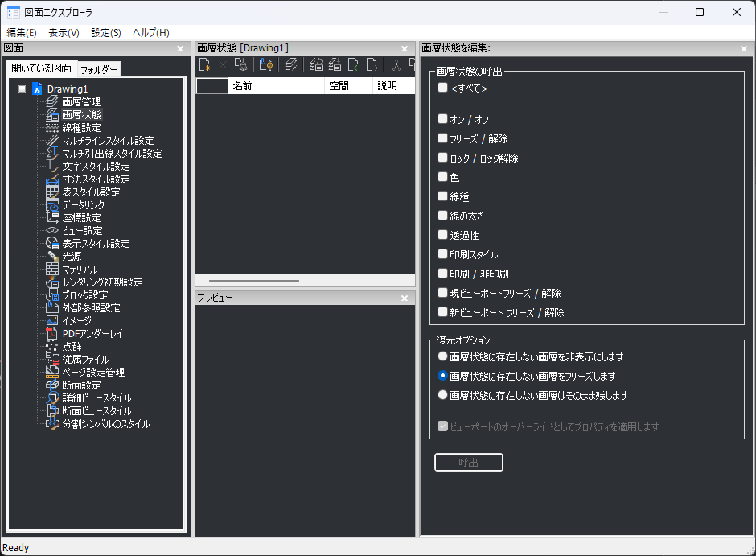Viewport: 756px width, 556px height.
Task: Click the ビュー設定 eye icon in tree
Action: pyautogui.click(x=52, y=231)
